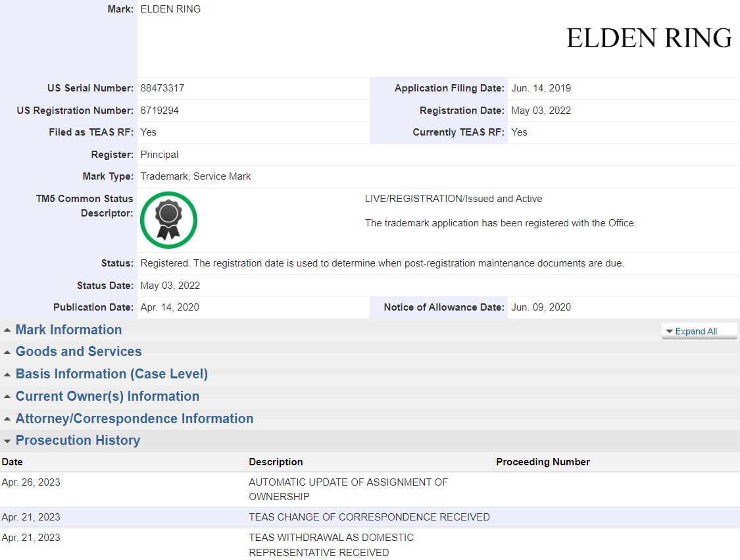
Task: Click the Registration Date value May 03, 2022
Action: (x=541, y=111)
